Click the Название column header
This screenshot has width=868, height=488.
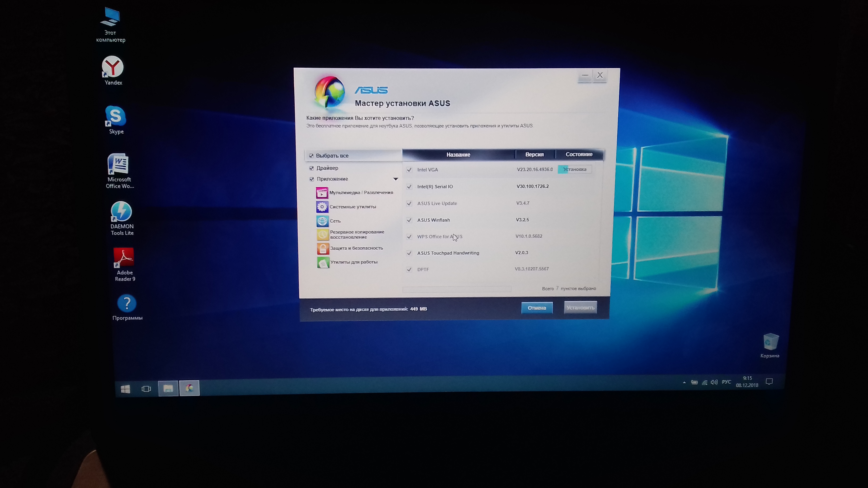click(x=458, y=155)
